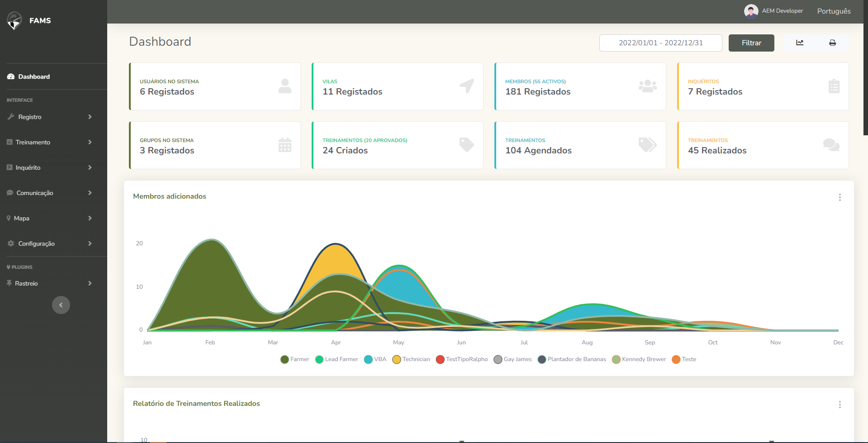Click the user icon on Usuários card
The width and height of the screenshot is (868, 443).
(285, 86)
